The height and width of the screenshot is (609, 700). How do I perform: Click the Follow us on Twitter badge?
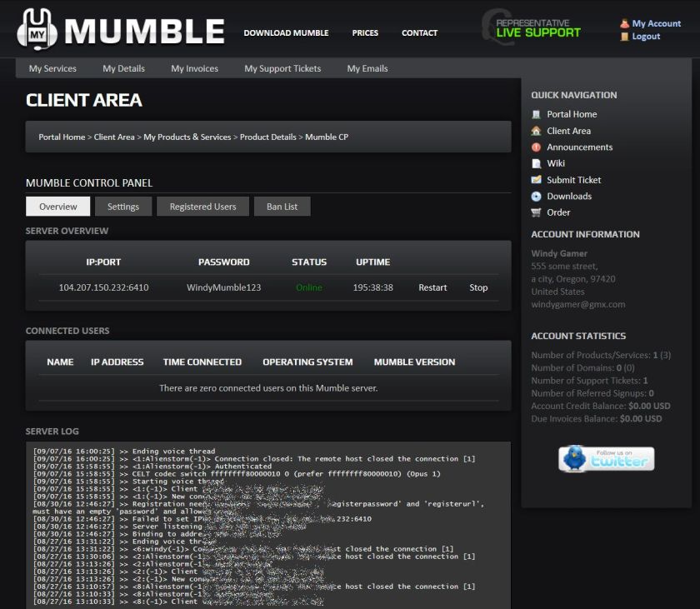coord(606,459)
